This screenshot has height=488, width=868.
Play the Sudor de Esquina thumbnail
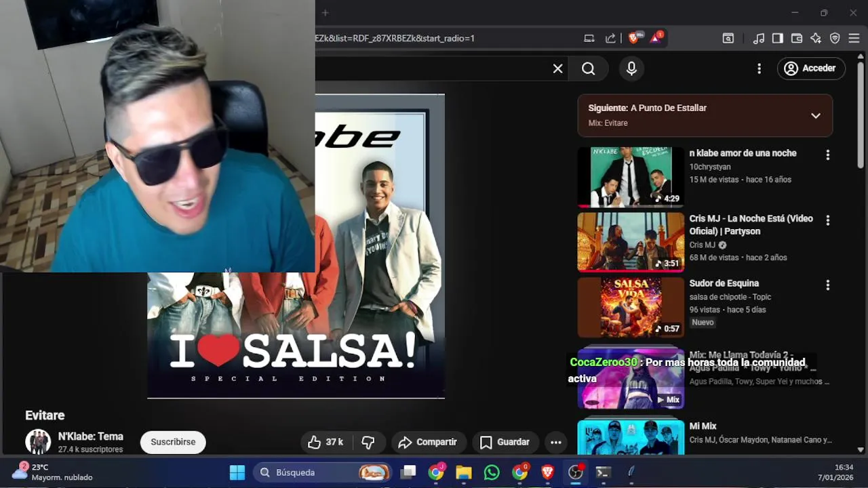[x=631, y=307]
